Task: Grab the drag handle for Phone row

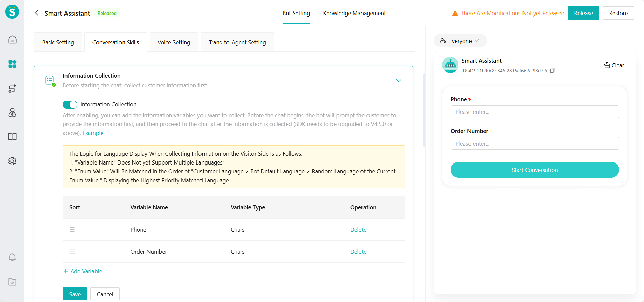Action: (72, 230)
